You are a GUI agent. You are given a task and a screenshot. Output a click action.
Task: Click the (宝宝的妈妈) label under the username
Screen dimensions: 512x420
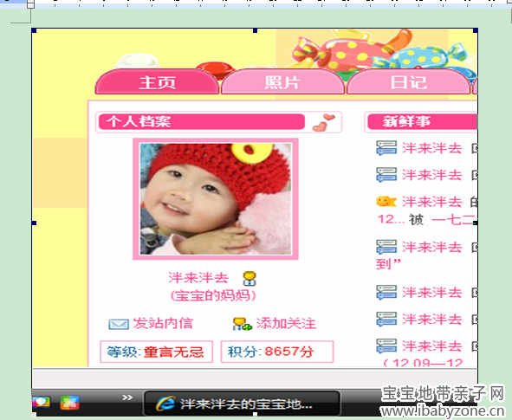213,295
